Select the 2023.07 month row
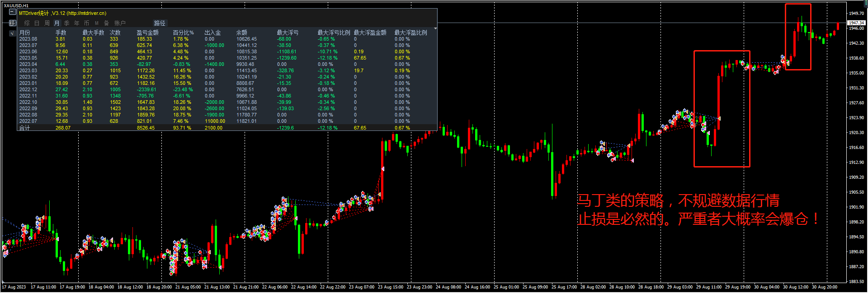Viewport: 868px width, 293px height. [x=227, y=45]
